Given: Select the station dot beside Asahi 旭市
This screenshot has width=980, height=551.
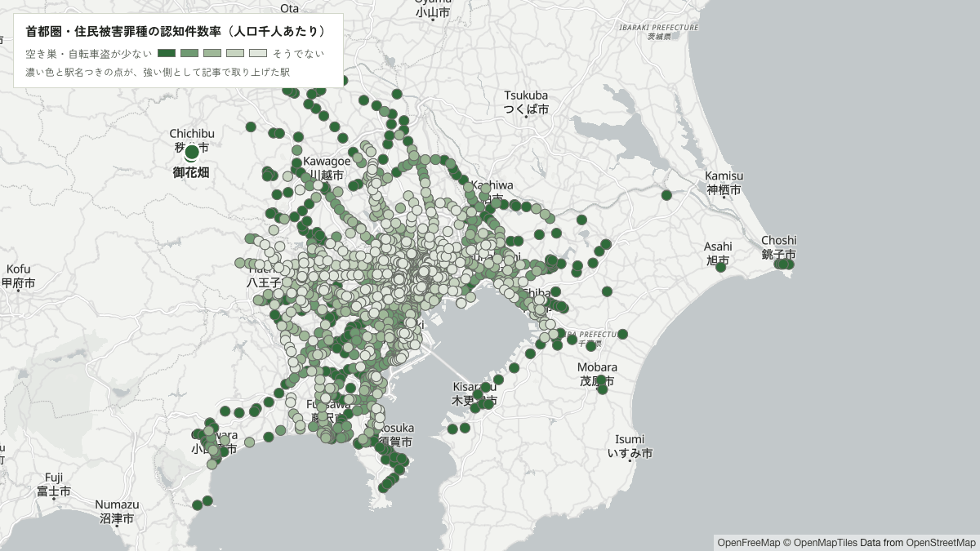Looking at the screenshot, I should 721,267.
